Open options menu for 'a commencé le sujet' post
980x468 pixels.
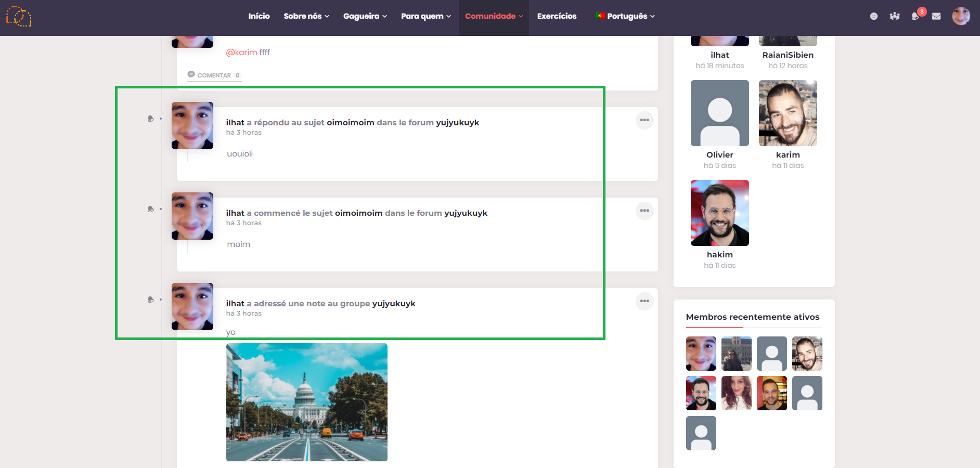click(644, 211)
